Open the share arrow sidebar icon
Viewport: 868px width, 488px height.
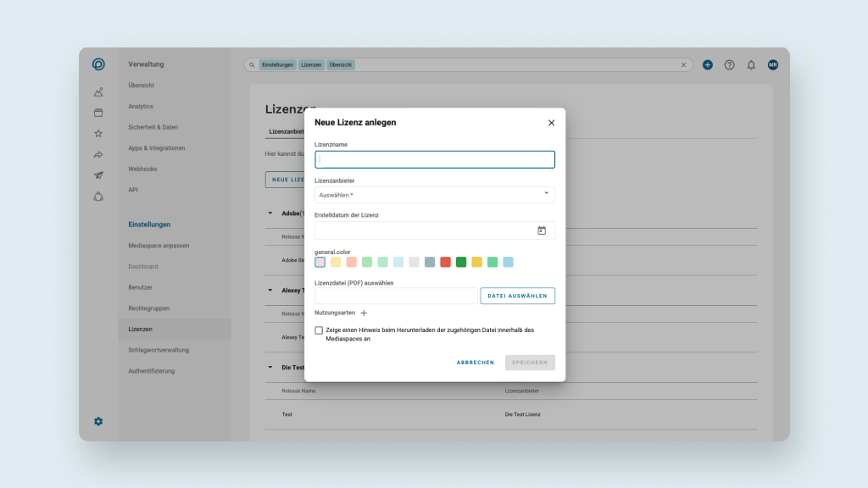coord(98,154)
